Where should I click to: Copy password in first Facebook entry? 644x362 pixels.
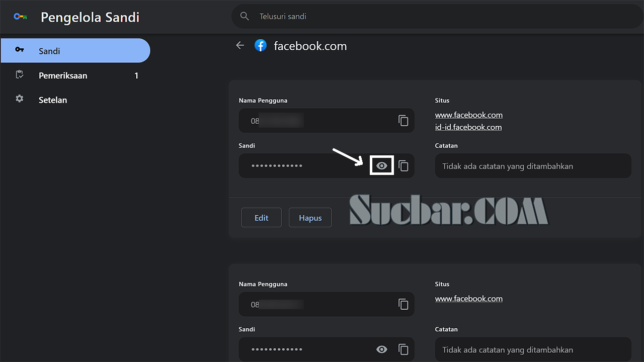coord(403,166)
